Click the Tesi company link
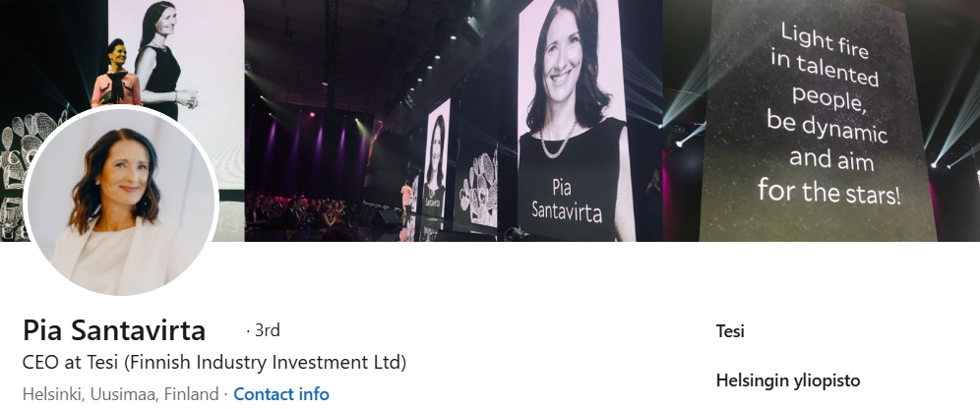 [730, 331]
